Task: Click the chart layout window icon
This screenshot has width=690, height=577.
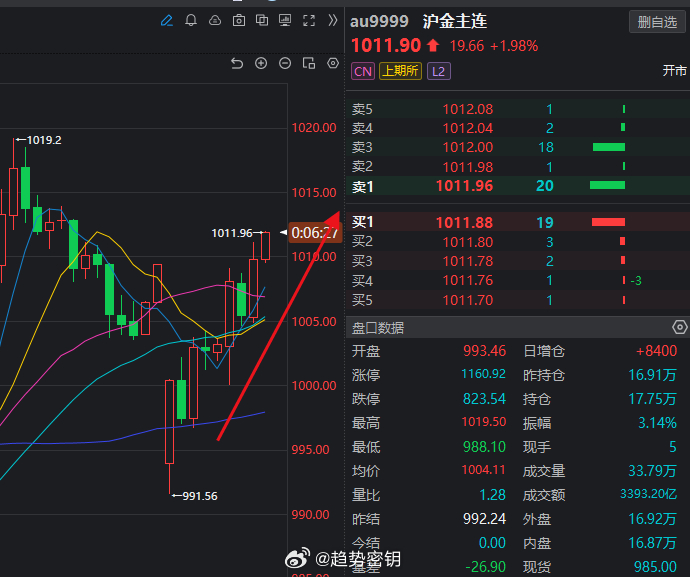Action: click(309, 63)
